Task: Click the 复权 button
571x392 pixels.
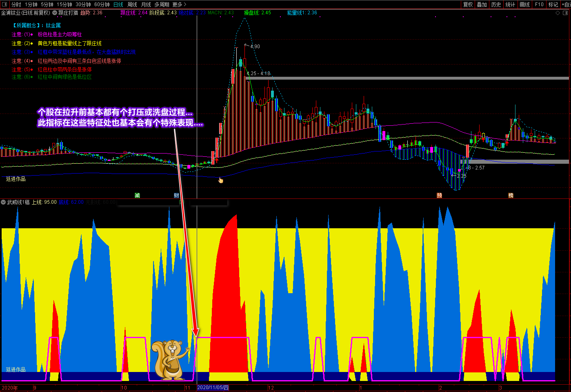Action: (468, 4)
